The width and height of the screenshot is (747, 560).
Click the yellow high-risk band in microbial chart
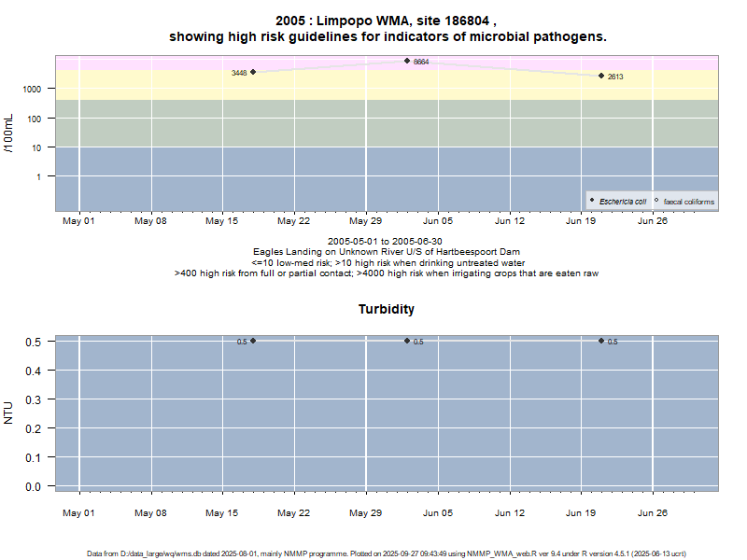coord(140,84)
